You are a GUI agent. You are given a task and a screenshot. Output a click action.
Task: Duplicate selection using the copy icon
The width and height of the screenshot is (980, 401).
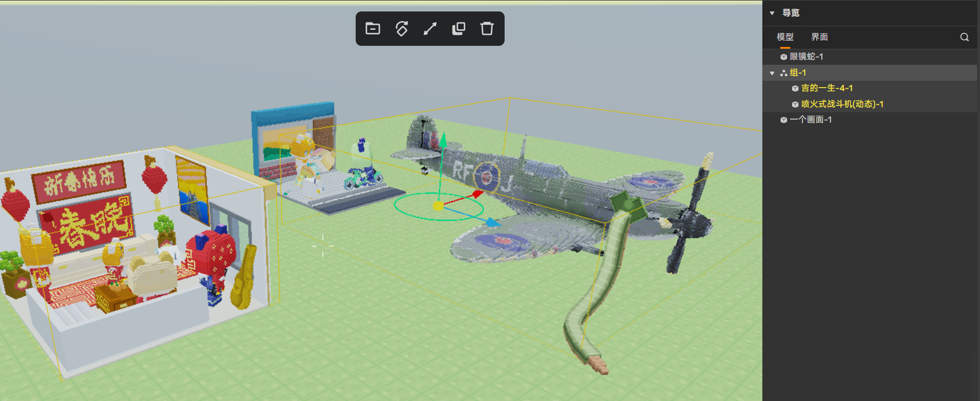pos(459,29)
